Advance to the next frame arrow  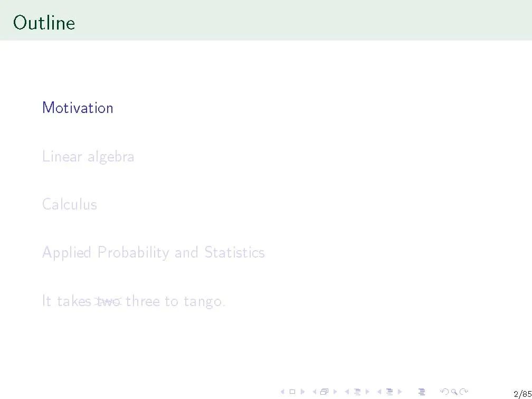[x=334, y=392]
